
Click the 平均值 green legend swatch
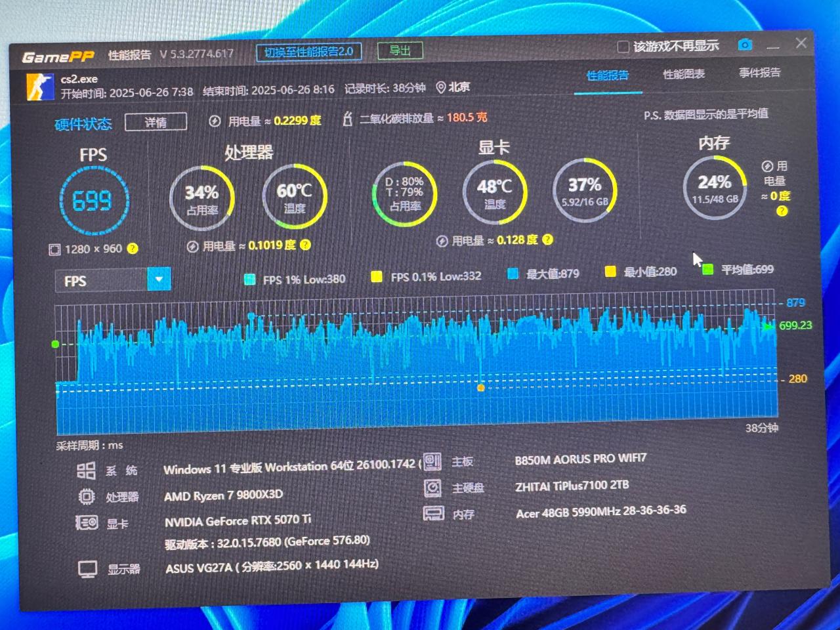(x=707, y=269)
